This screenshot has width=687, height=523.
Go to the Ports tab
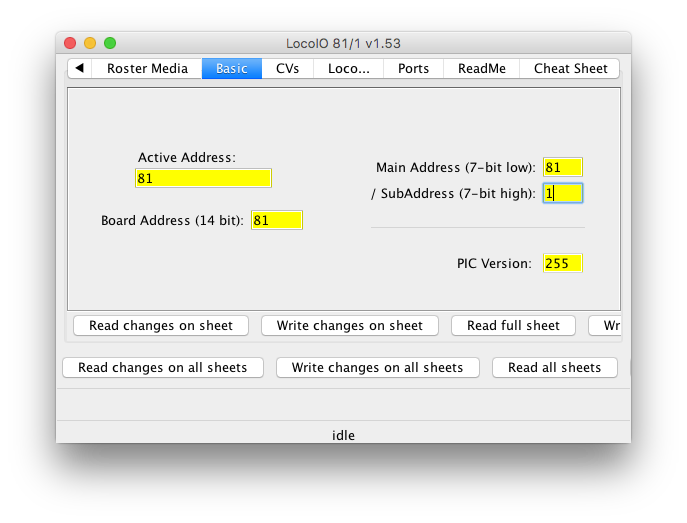413,68
